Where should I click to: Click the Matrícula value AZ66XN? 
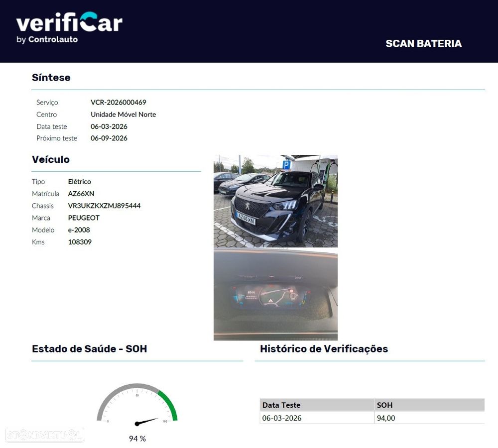point(81,194)
